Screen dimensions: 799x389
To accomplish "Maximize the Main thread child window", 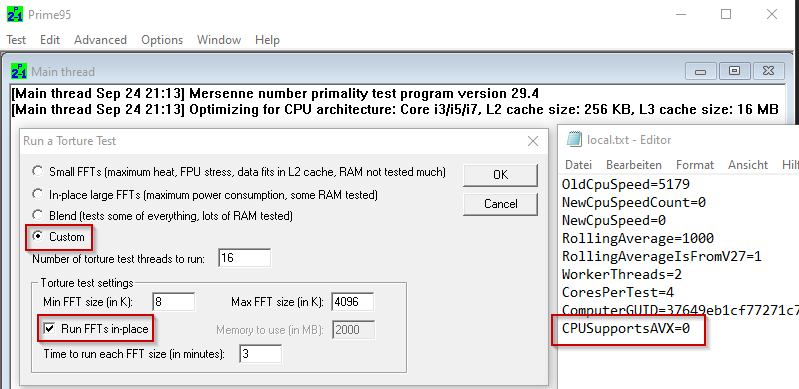I will click(734, 71).
